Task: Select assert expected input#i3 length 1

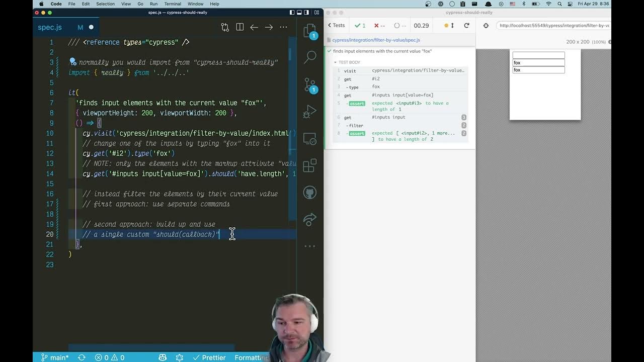Action: [x=400, y=106]
